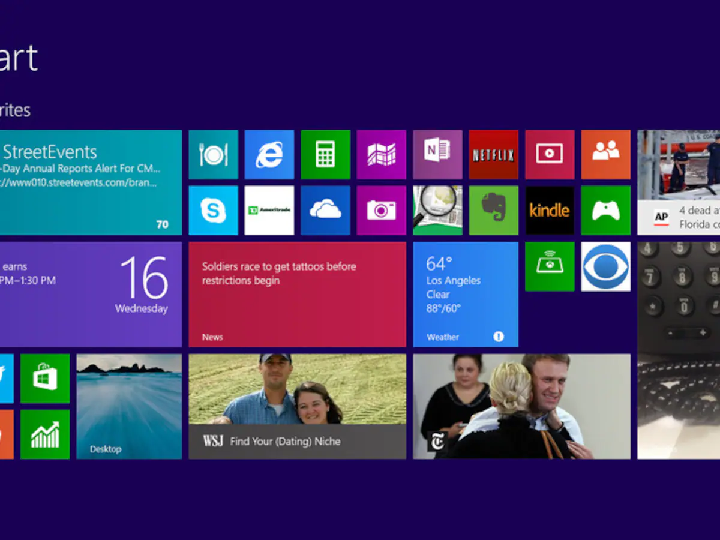Open the Evernote elephant tile

[x=493, y=210]
